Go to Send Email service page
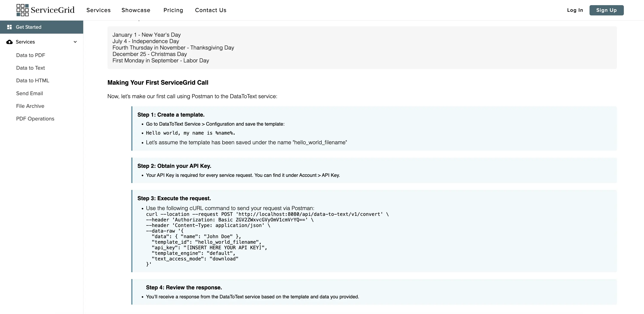This screenshot has width=644, height=314. click(30, 93)
